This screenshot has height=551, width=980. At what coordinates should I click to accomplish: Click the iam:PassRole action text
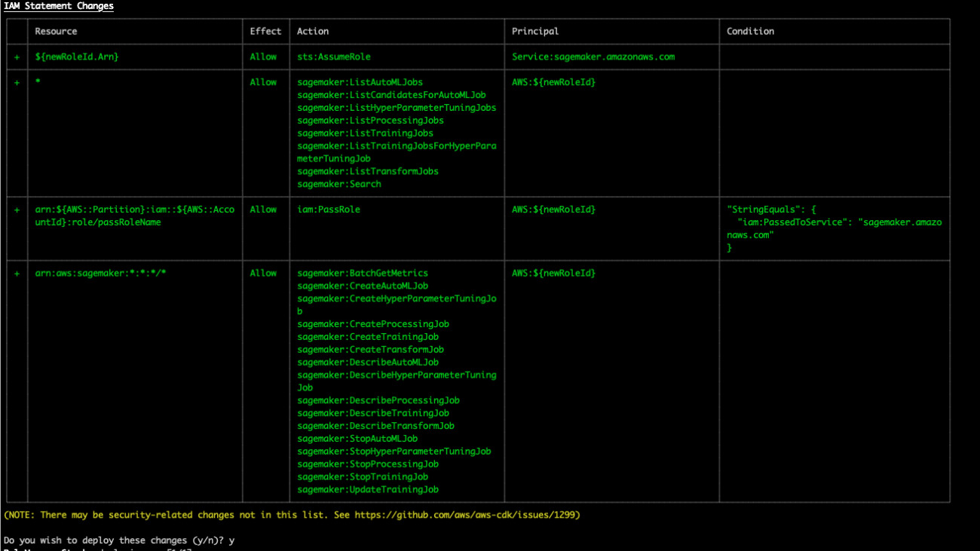click(x=329, y=210)
